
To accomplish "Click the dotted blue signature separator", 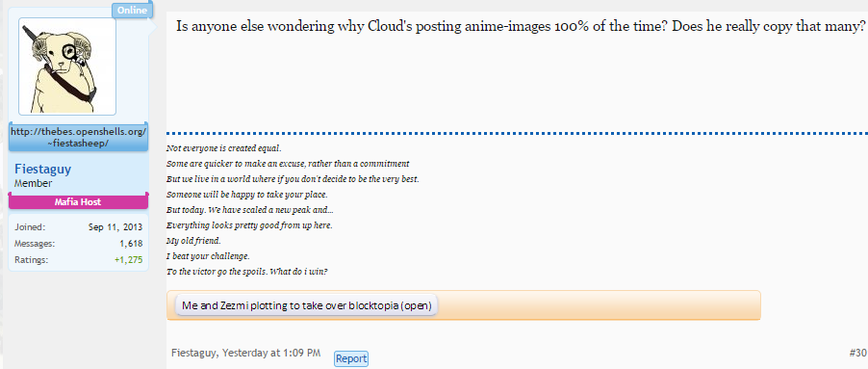I will (517, 134).
